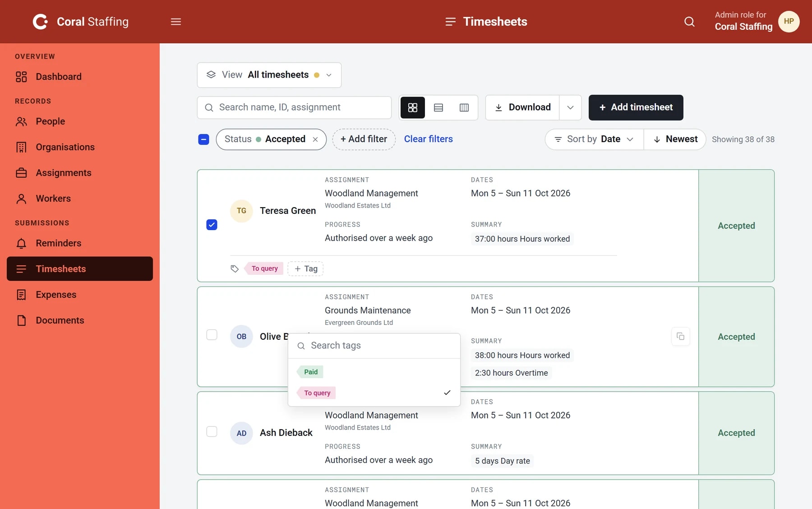Click the tag icon under Teresa Green

[235, 269]
